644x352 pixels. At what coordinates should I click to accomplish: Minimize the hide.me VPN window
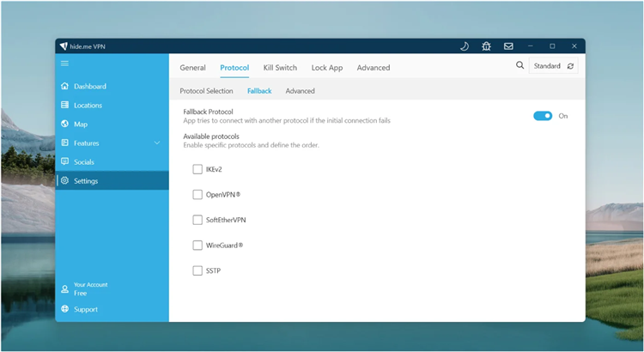531,46
